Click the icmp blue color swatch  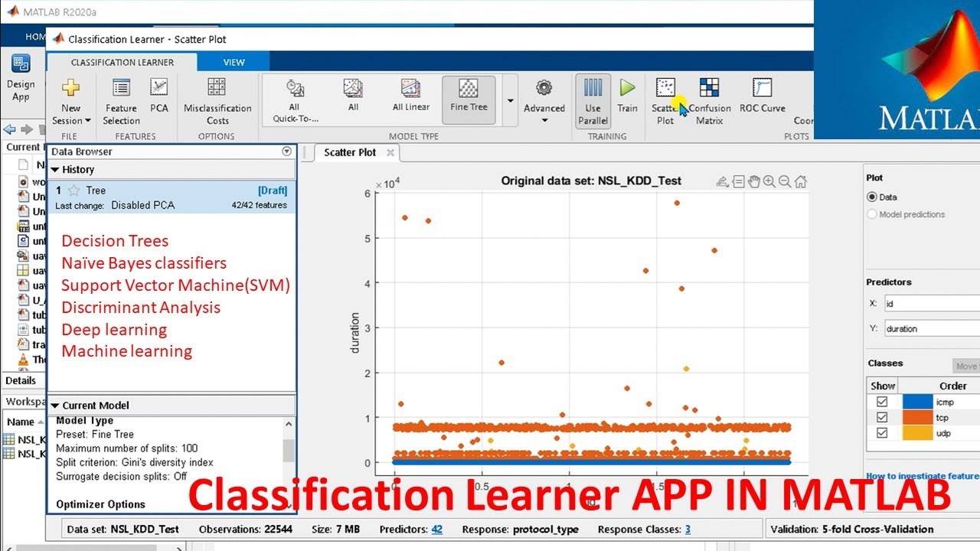click(x=917, y=402)
